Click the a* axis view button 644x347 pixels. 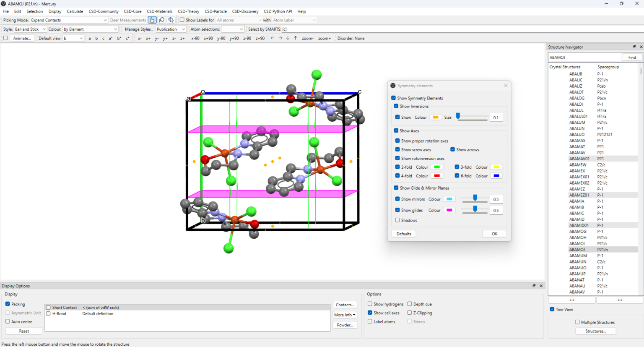[x=111, y=38]
